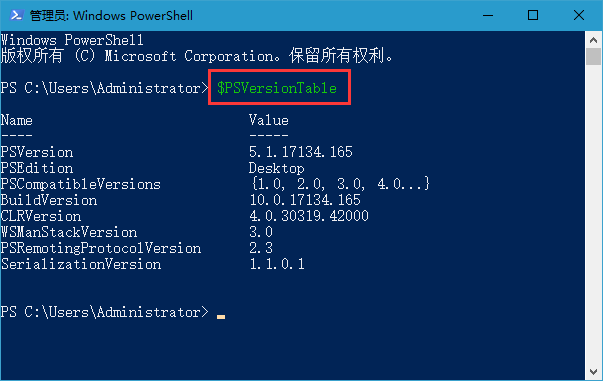Screen dimensions: 603x381
Task: Click the vertical scrollbar thumb
Action: 593,57
